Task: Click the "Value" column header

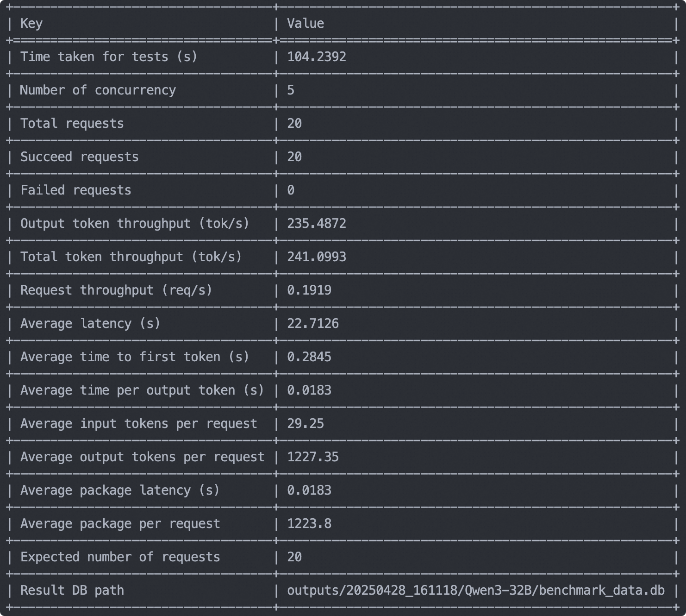Action: [x=306, y=24]
